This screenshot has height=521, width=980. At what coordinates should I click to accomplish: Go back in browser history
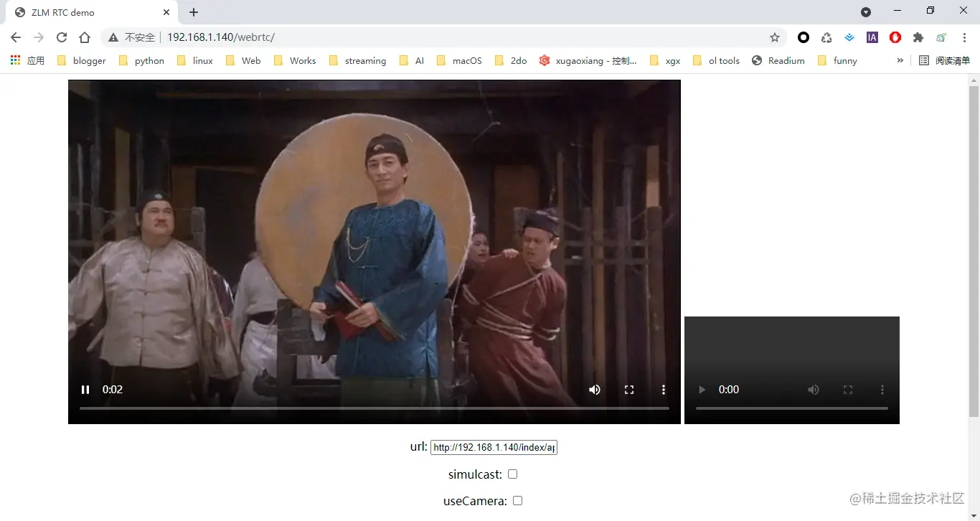pos(16,37)
